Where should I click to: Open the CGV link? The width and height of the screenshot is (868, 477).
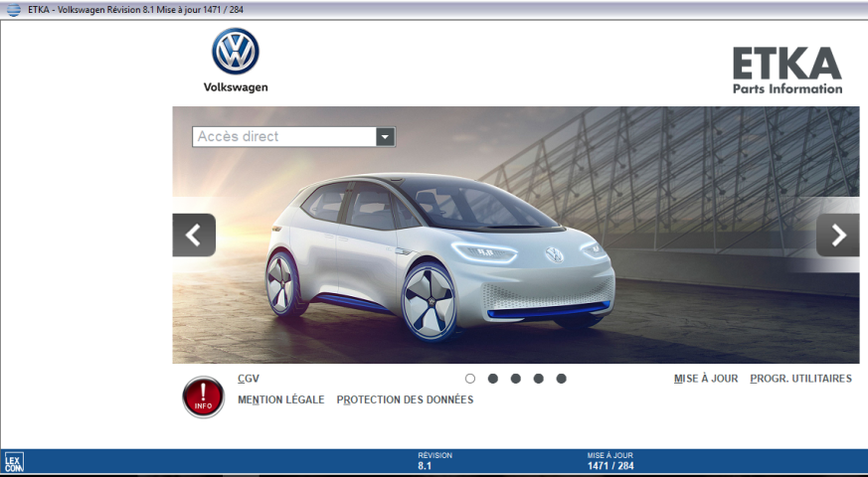249,379
